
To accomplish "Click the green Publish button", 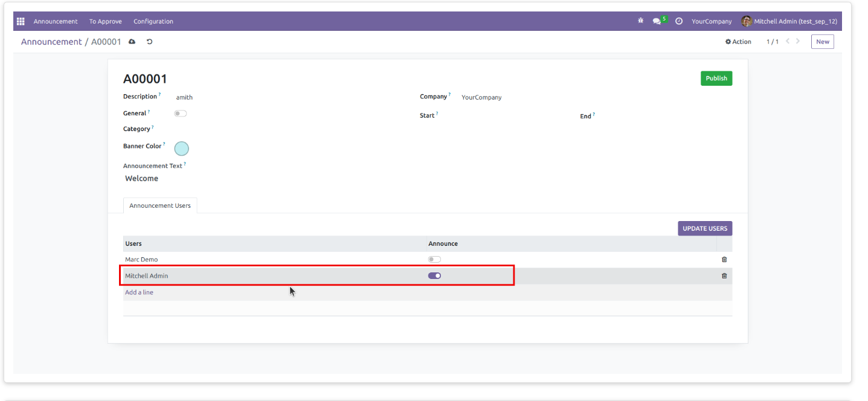I will [716, 79].
